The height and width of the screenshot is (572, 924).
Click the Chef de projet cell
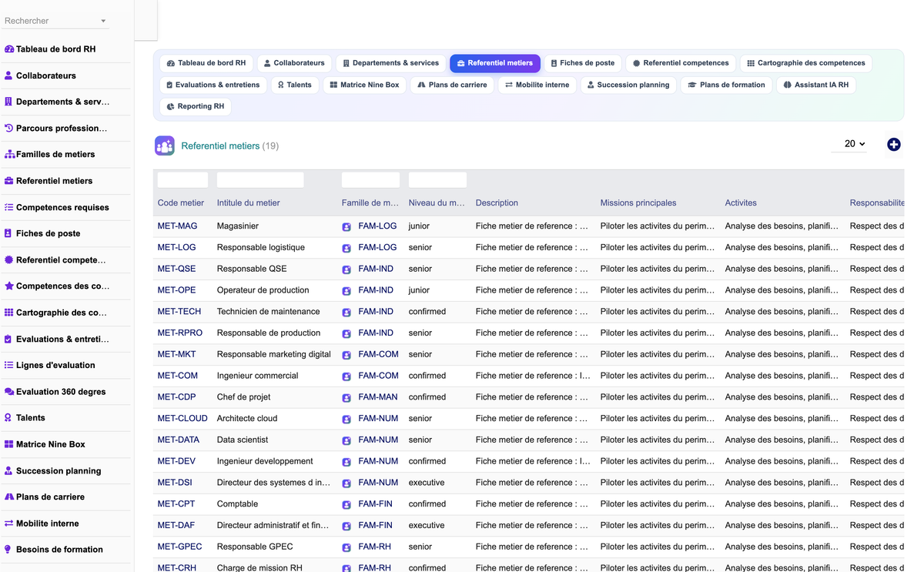[x=245, y=397]
